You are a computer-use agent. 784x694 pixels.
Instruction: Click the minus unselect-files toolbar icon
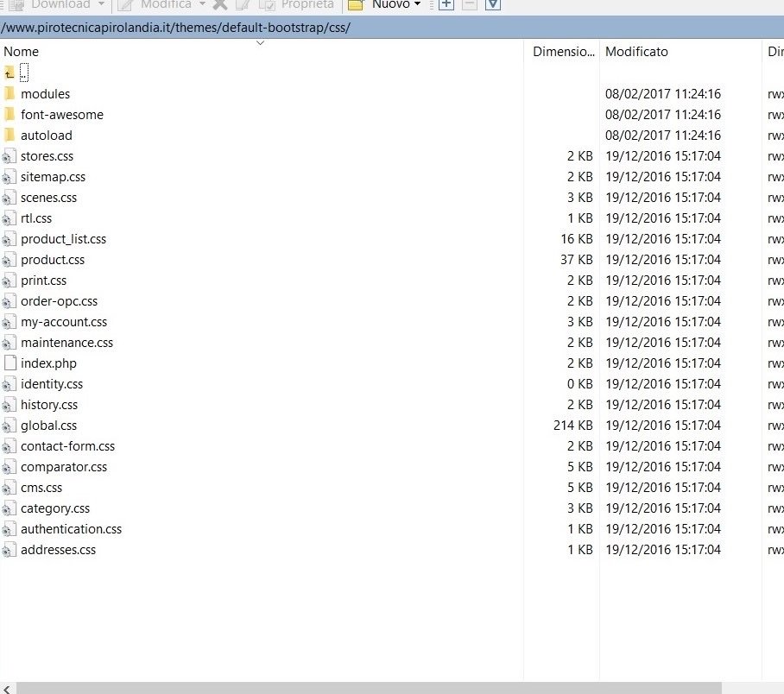pyautogui.click(x=469, y=4)
